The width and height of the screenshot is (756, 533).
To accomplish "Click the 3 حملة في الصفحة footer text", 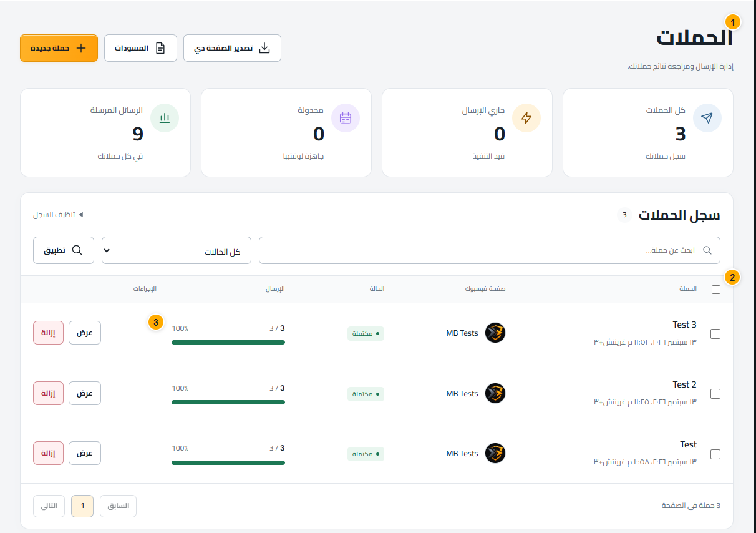I will point(691,506).
